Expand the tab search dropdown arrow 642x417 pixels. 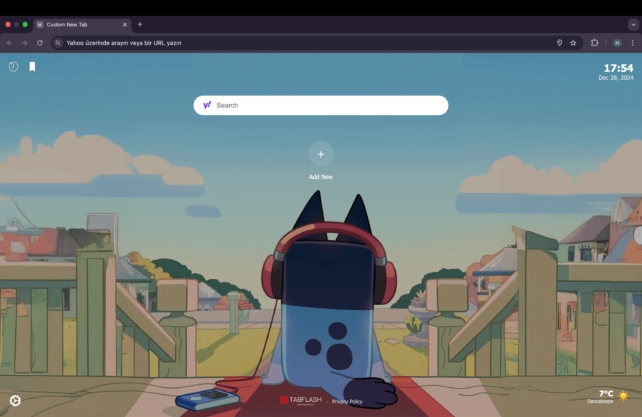coord(633,25)
